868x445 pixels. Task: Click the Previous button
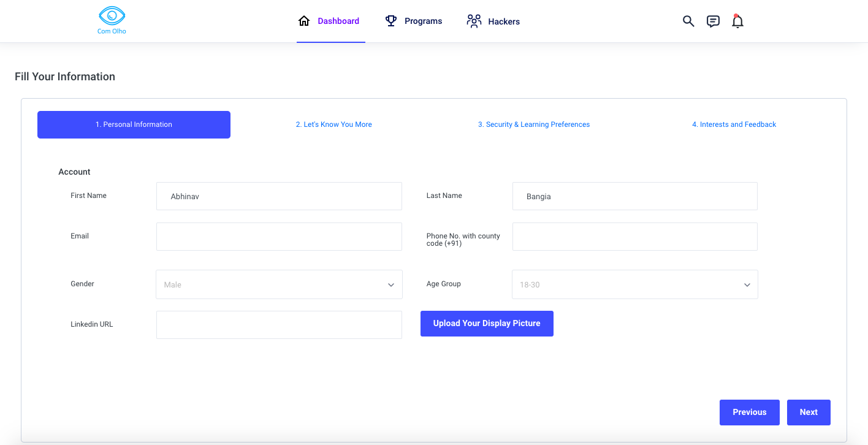coord(750,413)
